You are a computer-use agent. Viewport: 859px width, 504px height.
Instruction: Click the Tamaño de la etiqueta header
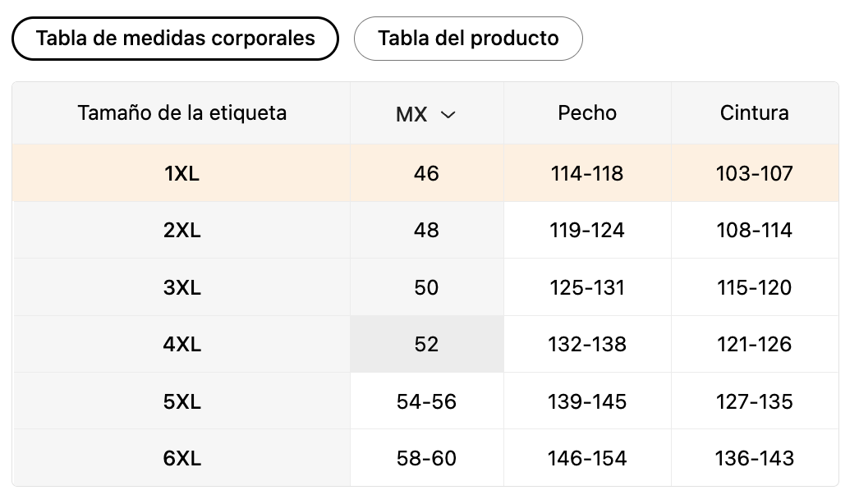[x=181, y=112]
